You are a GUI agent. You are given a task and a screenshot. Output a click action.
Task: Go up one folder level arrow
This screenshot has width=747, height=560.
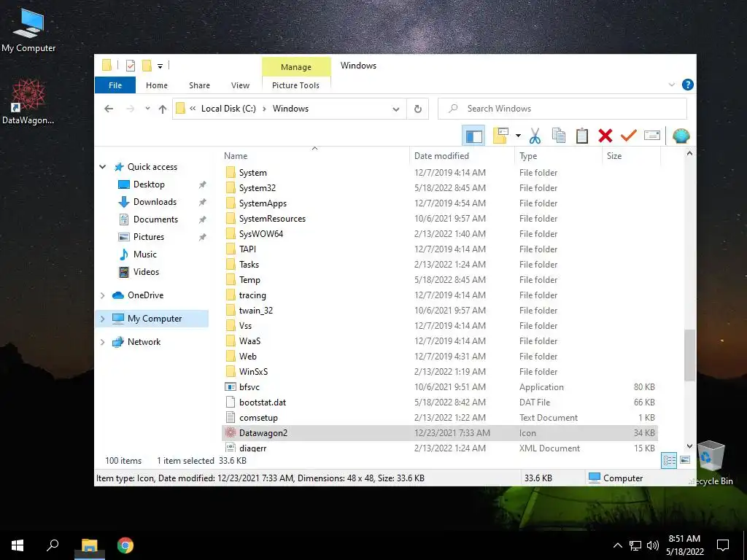pos(163,109)
